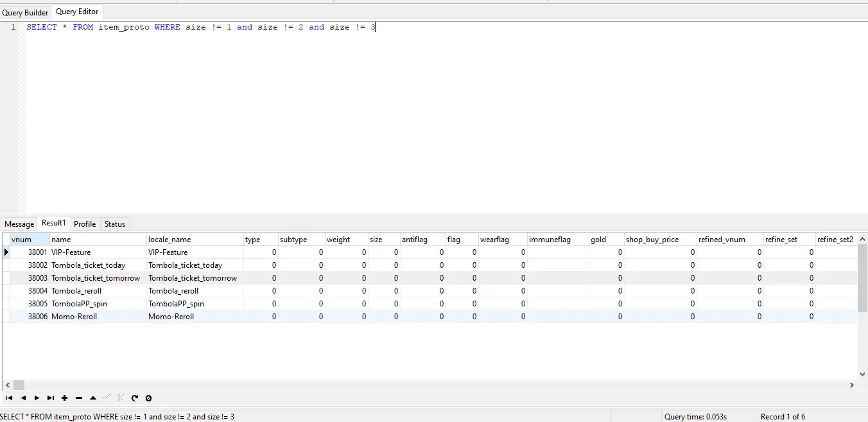Viewport: 868px width, 422px height.
Task: Select locale_name cell Tombola_ticket_today
Action: click(x=195, y=265)
